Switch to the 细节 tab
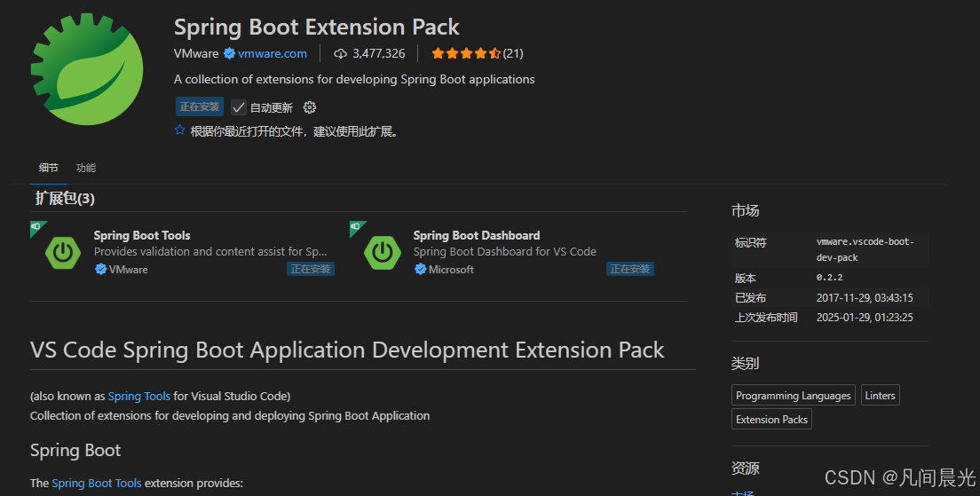Screen dimensions: 980x496 point(48,168)
